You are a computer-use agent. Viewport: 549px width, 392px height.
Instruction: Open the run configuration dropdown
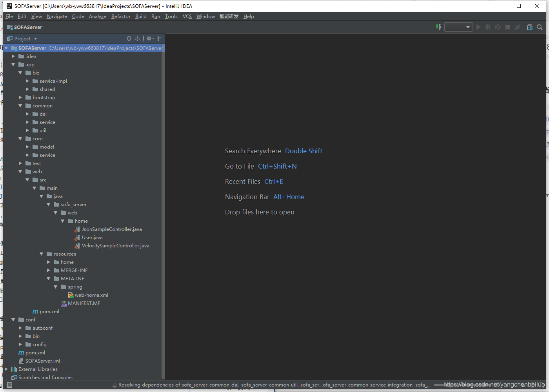tap(458, 27)
